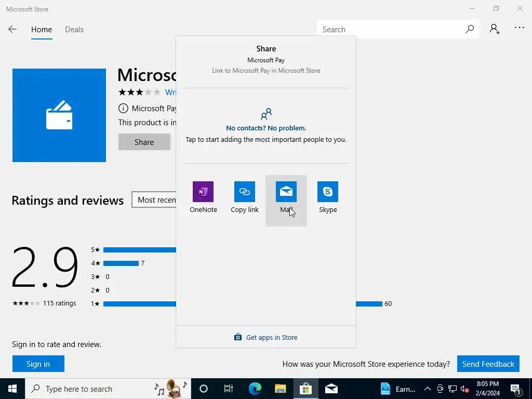Image resolution: width=532 pixels, height=399 pixels.
Task: Launch Microsoft Edge from taskbar
Action: (255, 389)
